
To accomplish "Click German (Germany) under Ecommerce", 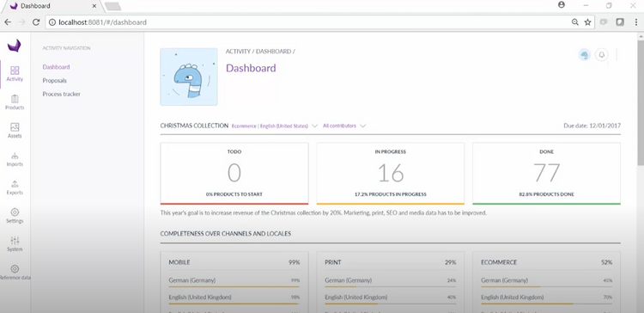I will point(504,280).
